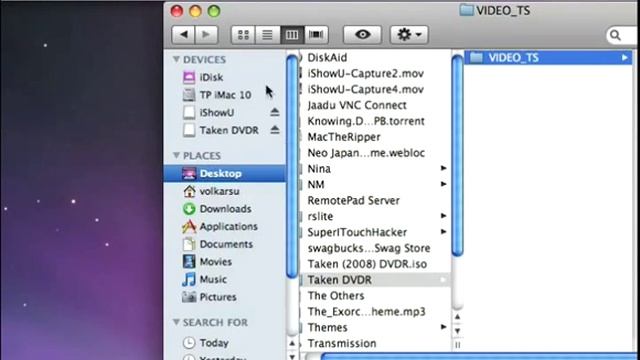
Task: Expand the rslite folder arrow
Action: [443, 216]
